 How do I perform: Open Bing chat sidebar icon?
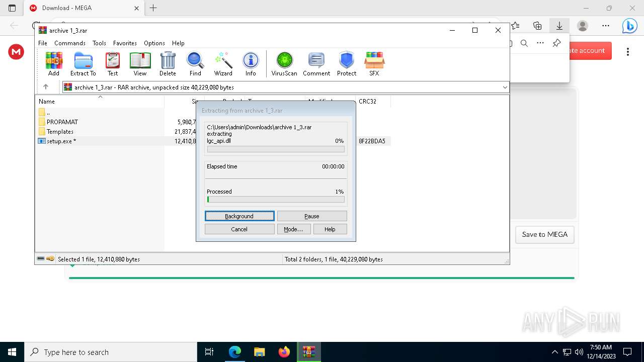pos(629,26)
